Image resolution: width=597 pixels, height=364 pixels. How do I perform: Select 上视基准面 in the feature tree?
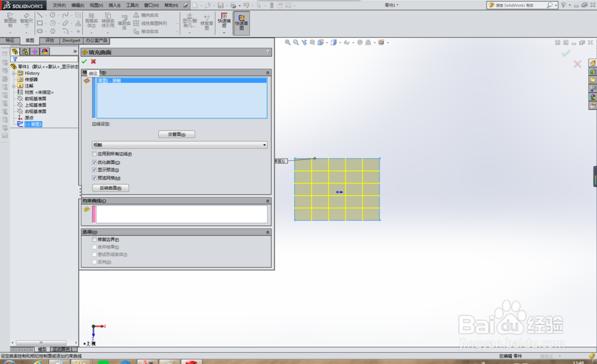coord(35,105)
